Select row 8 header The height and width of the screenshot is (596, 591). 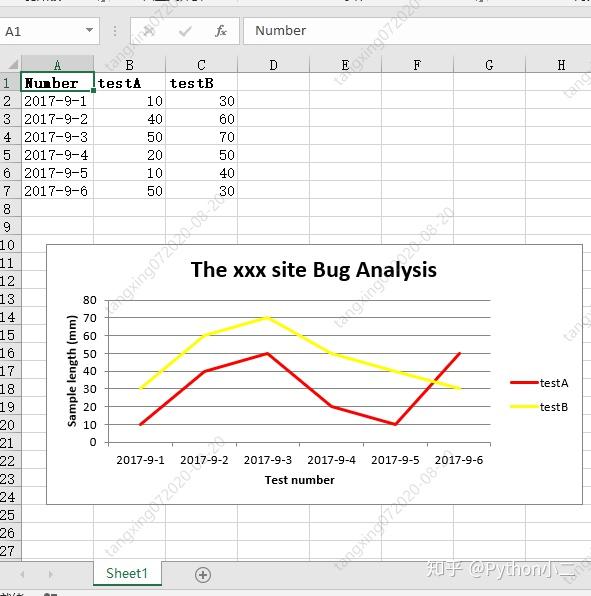[10, 209]
